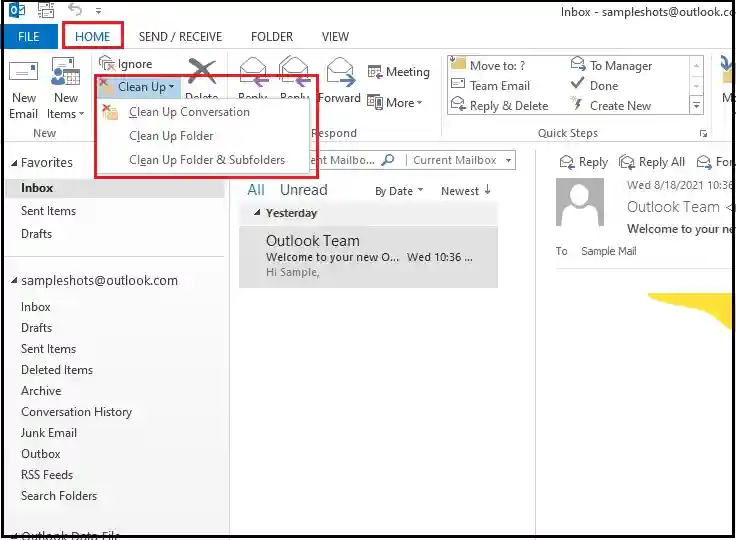Open Search Folders
Image resolution: width=736 pixels, height=540 pixels.
pos(59,496)
